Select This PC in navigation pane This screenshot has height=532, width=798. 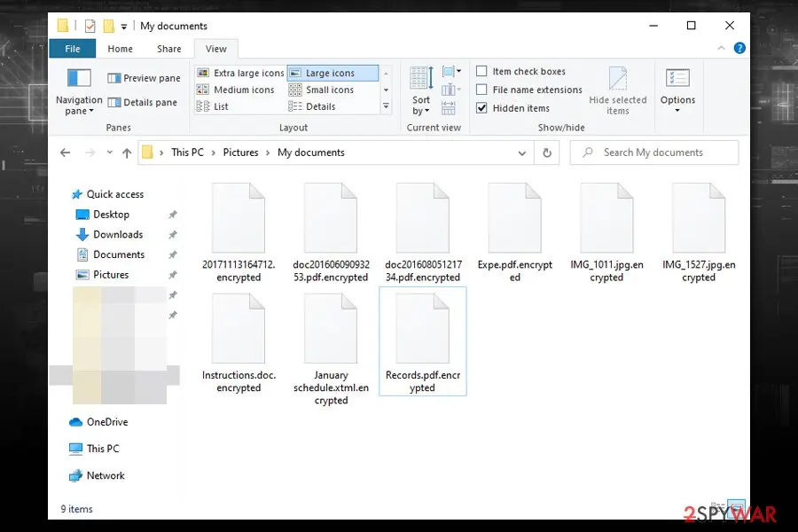(x=94, y=449)
